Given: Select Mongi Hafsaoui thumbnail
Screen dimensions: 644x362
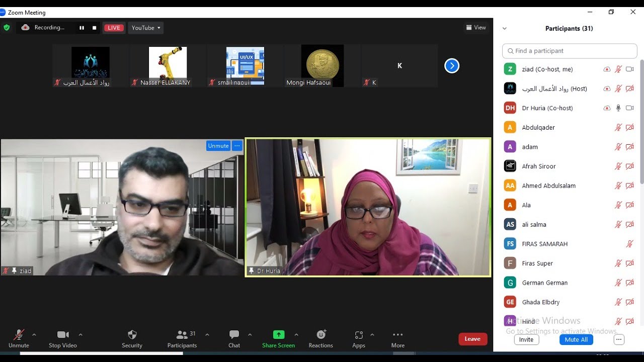Looking at the screenshot, I should coord(322,66).
